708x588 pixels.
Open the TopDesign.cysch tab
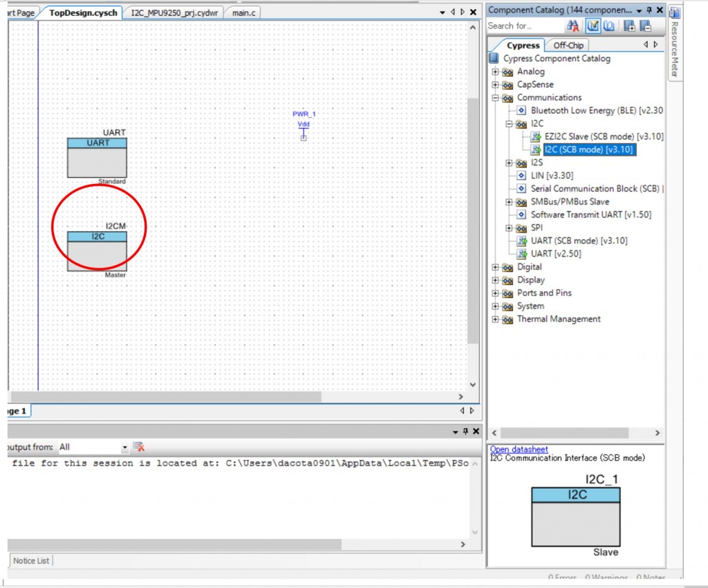click(x=83, y=12)
